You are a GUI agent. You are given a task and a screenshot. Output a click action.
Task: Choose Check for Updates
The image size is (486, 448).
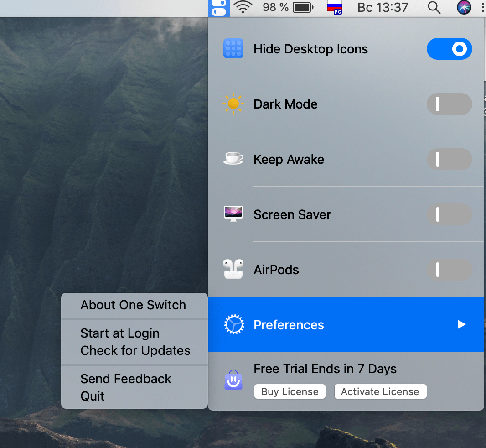pyautogui.click(x=134, y=351)
